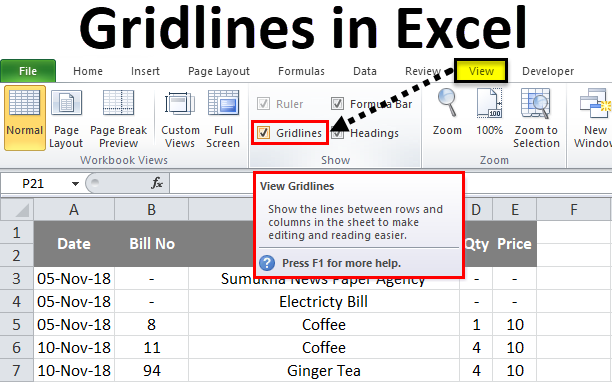The image size is (612, 382).
Task: Open the Page Layout ribbon tab
Action: pos(219,71)
